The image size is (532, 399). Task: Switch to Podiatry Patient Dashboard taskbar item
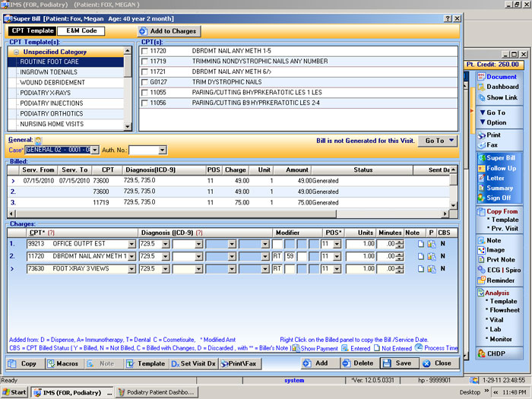click(157, 392)
